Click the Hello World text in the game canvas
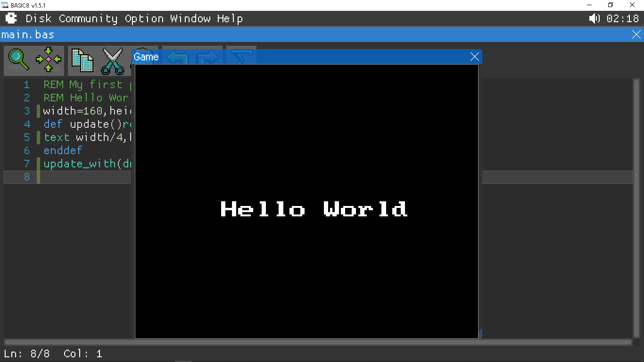Image resolution: width=644 pixels, height=362 pixels. click(x=314, y=209)
